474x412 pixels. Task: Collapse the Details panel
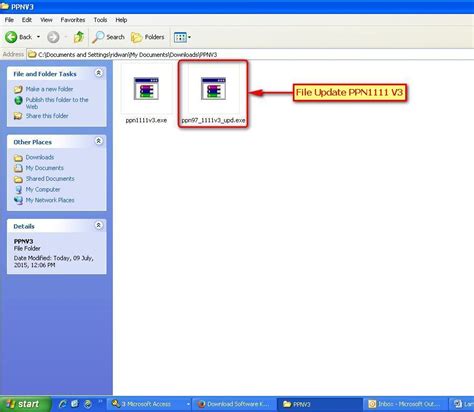99,225
